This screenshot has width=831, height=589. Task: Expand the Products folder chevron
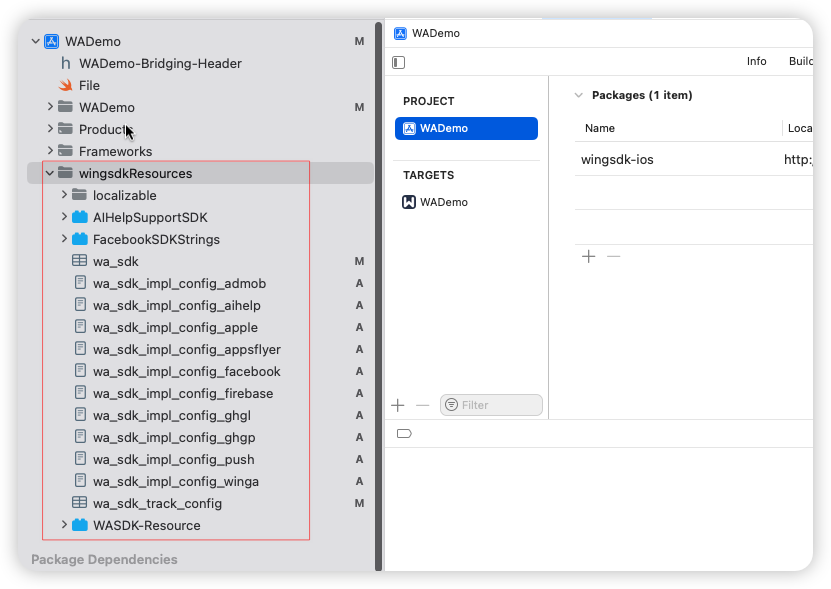click(x=50, y=129)
